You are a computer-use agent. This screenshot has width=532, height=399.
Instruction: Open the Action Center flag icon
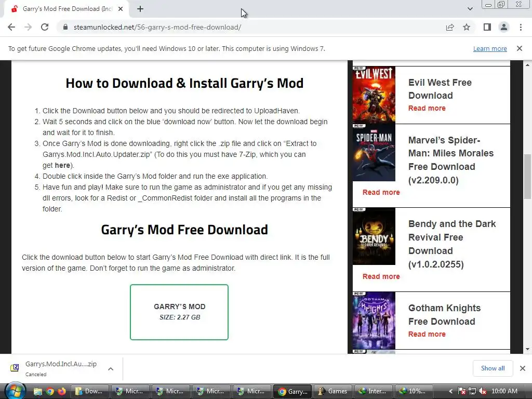(x=462, y=391)
